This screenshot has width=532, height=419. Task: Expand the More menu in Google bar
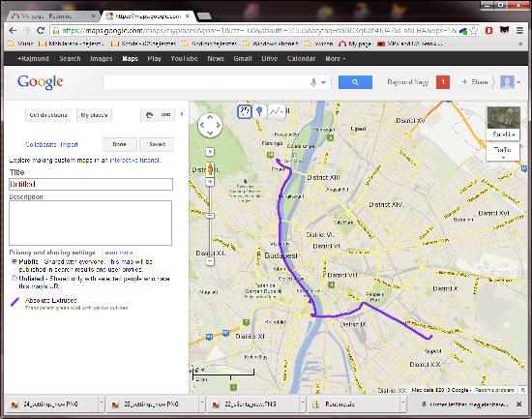coord(336,59)
